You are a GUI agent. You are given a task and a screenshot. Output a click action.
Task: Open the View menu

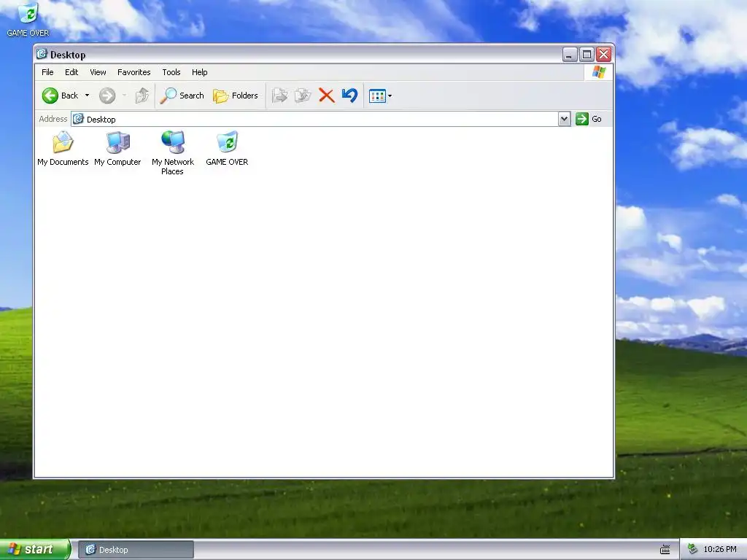pos(98,72)
